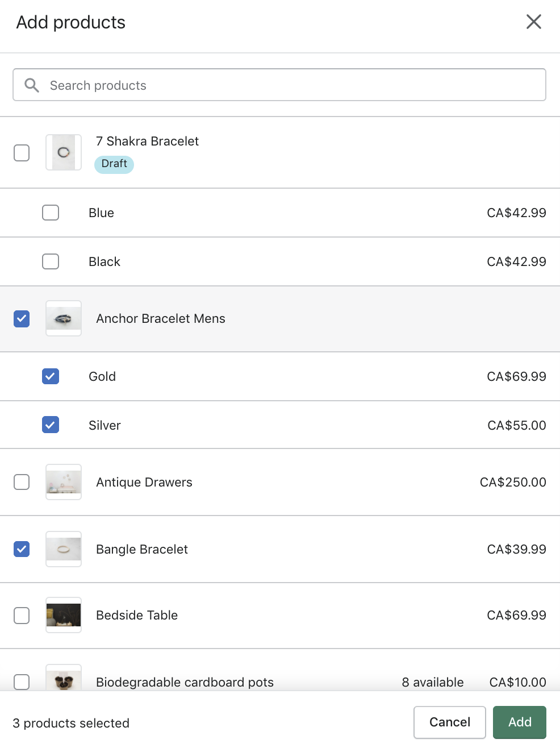Click the Bedside Table title
The image size is (560, 748).
coord(137,615)
